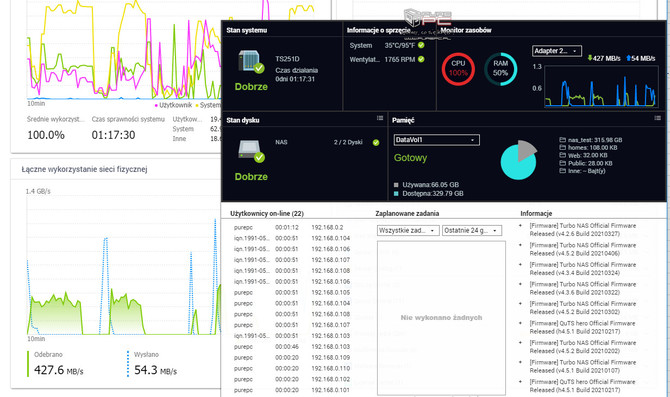
Task: Select the purepc row with time 00:00:46
Action: pyautogui.click(x=291, y=347)
